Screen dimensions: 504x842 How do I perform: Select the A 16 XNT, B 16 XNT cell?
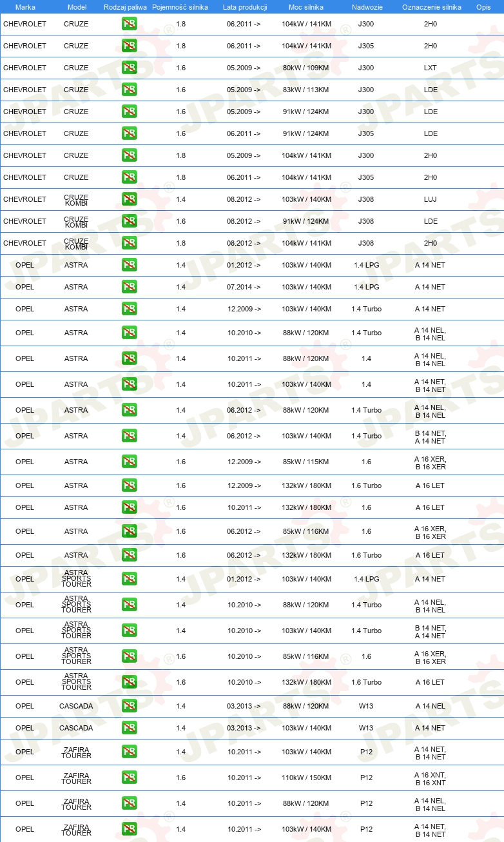[x=431, y=779]
